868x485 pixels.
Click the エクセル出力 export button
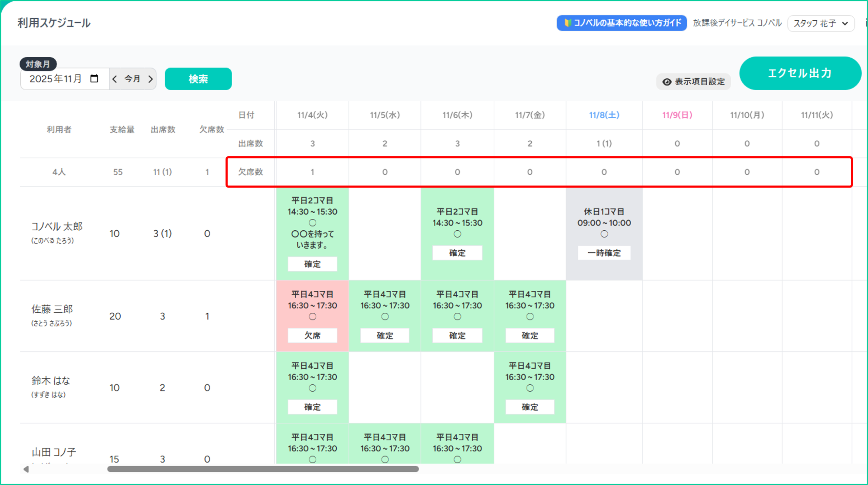(x=800, y=73)
